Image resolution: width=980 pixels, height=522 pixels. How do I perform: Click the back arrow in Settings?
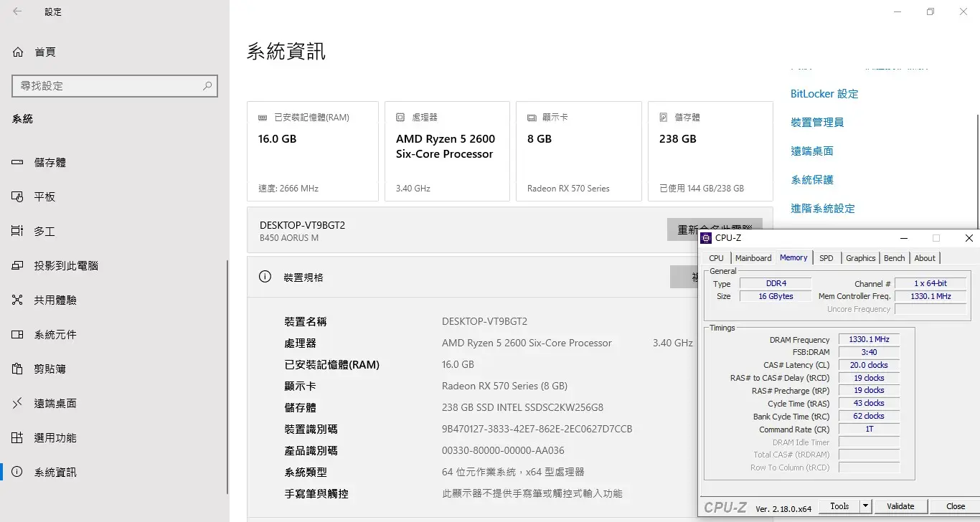(x=17, y=11)
